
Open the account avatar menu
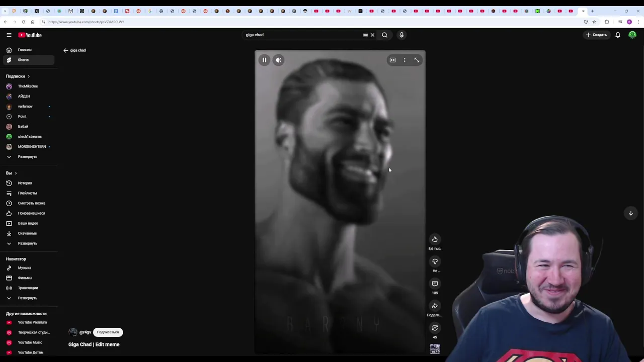point(632,35)
